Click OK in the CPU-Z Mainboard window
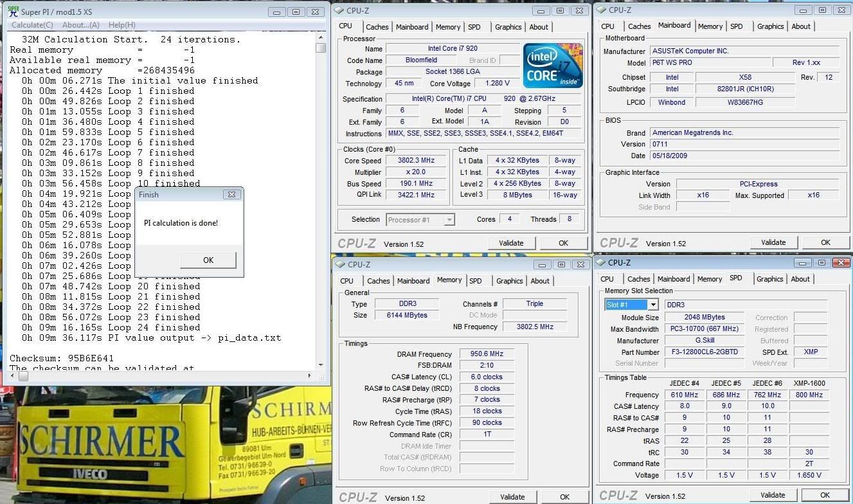The width and height of the screenshot is (853, 504). (826, 242)
